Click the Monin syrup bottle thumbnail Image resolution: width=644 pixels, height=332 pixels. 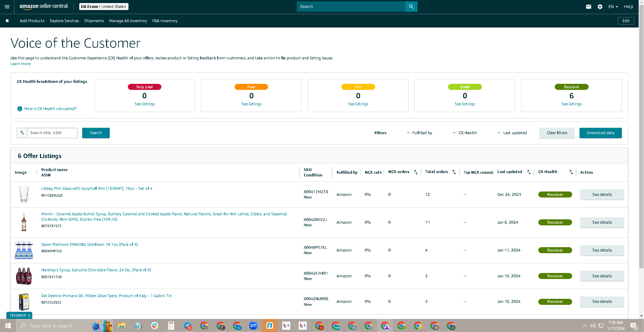pos(24,222)
